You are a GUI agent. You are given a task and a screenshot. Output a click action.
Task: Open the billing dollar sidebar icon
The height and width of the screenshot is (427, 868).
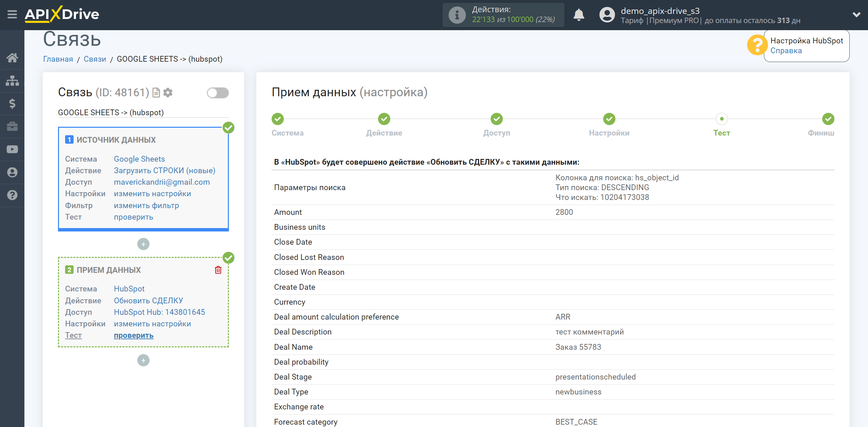pos(12,103)
